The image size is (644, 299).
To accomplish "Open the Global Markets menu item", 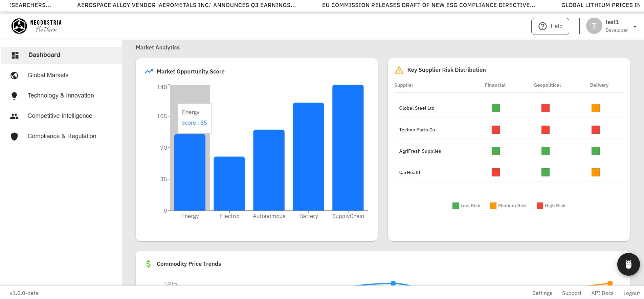I will 48,75.
